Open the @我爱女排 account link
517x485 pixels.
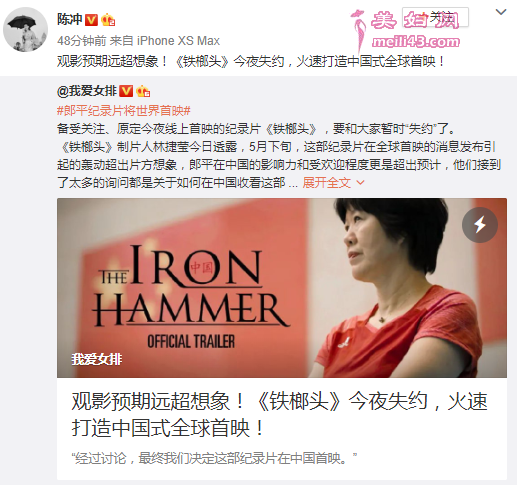(87, 91)
